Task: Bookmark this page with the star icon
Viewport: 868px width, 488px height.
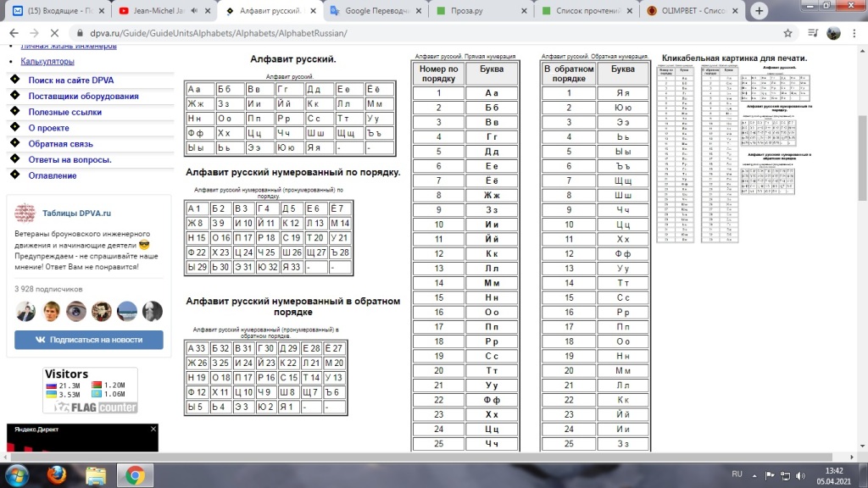Action: point(787,33)
